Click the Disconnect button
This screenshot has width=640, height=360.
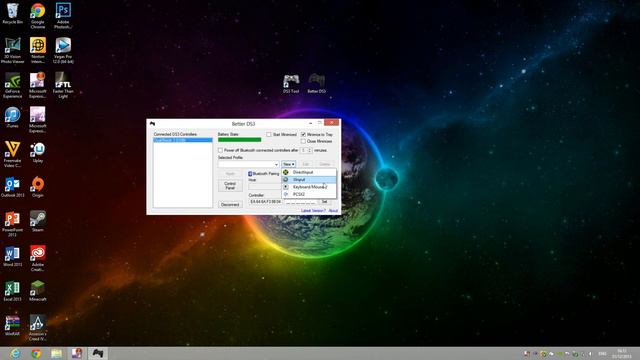(x=230, y=204)
